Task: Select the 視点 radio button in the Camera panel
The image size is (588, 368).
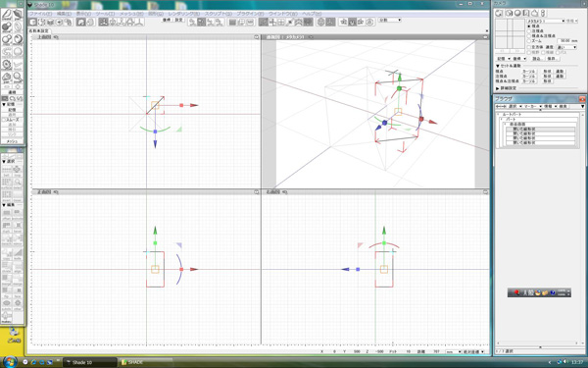Action: (529, 26)
